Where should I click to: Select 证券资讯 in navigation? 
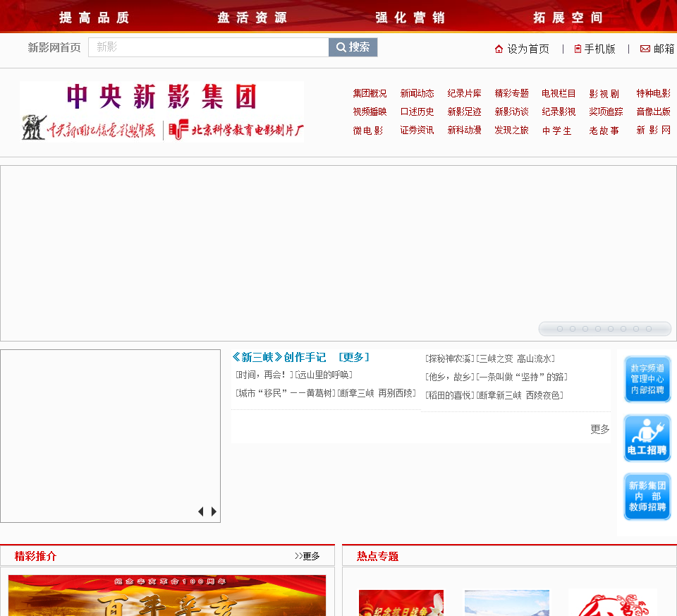(417, 130)
